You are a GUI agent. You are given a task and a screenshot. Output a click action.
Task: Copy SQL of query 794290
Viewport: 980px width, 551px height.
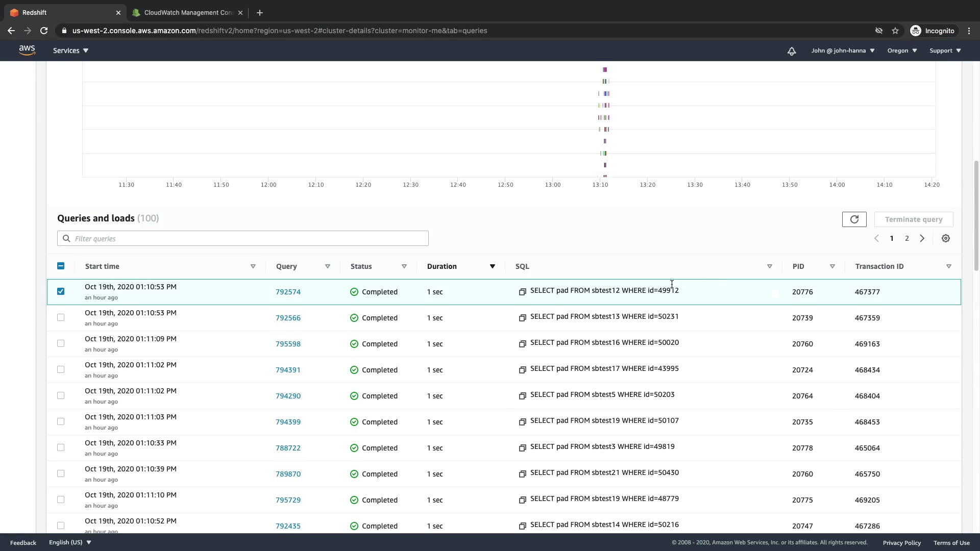[522, 396]
